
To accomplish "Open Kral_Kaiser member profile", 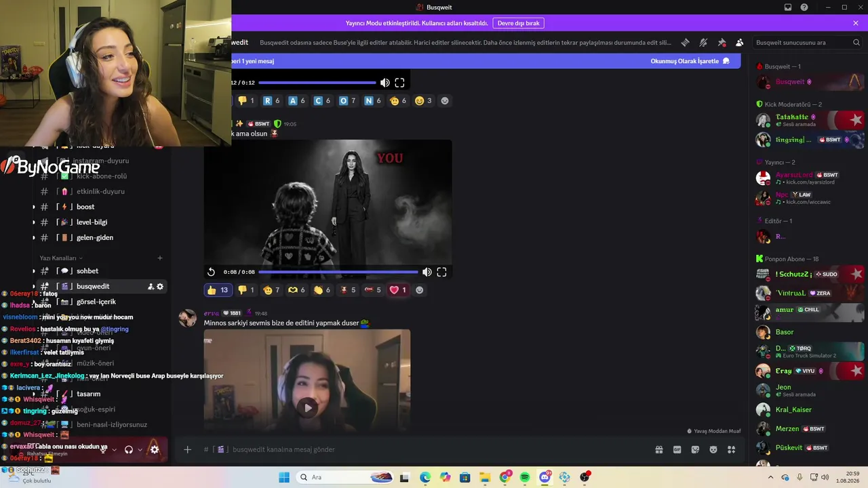I will pos(810,410).
